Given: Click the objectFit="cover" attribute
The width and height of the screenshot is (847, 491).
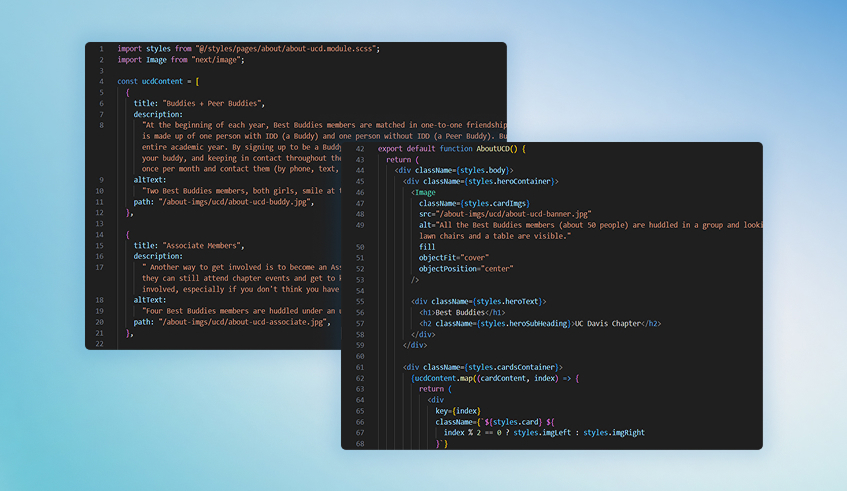Looking at the screenshot, I should (454, 258).
